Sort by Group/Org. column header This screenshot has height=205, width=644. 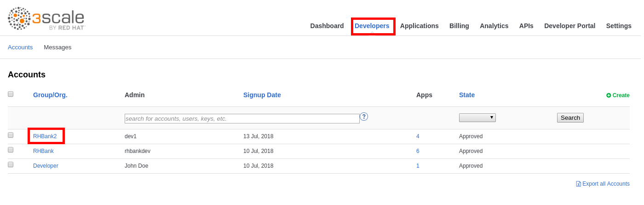[x=50, y=95]
